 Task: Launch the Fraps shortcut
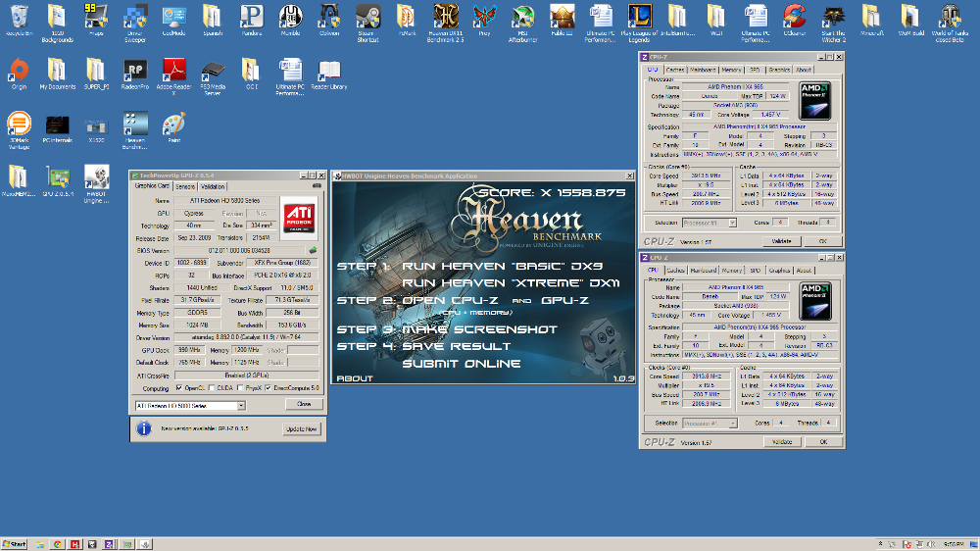[96, 18]
